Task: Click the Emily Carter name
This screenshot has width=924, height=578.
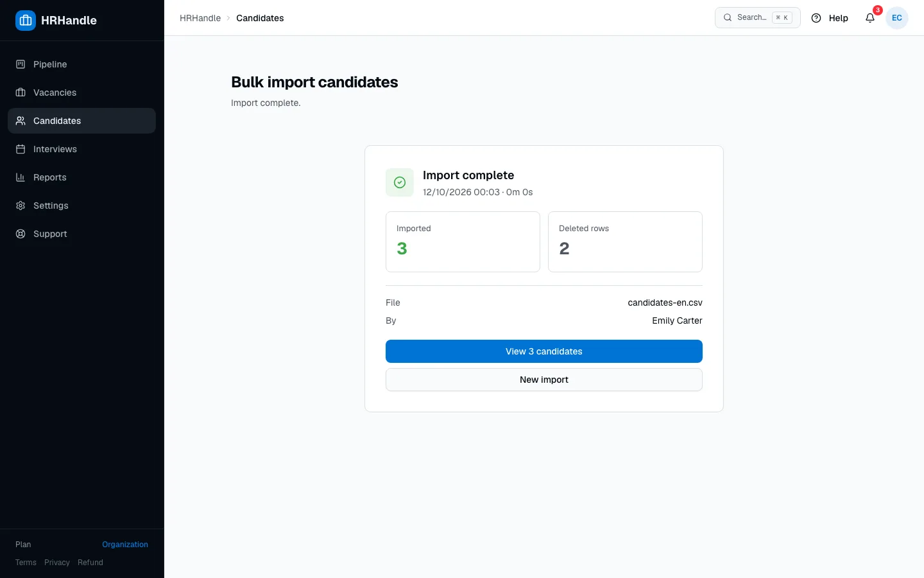Action: (x=677, y=320)
